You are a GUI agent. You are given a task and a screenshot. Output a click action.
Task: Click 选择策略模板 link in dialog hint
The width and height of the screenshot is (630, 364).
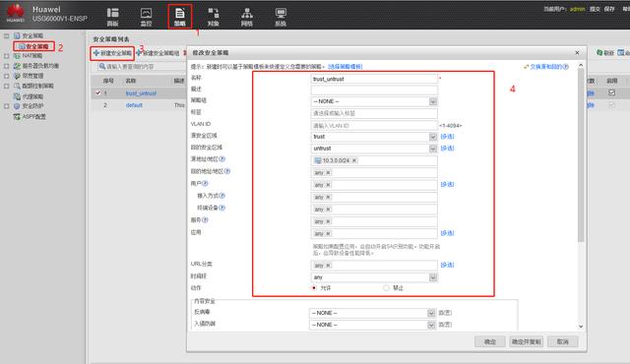point(346,67)
